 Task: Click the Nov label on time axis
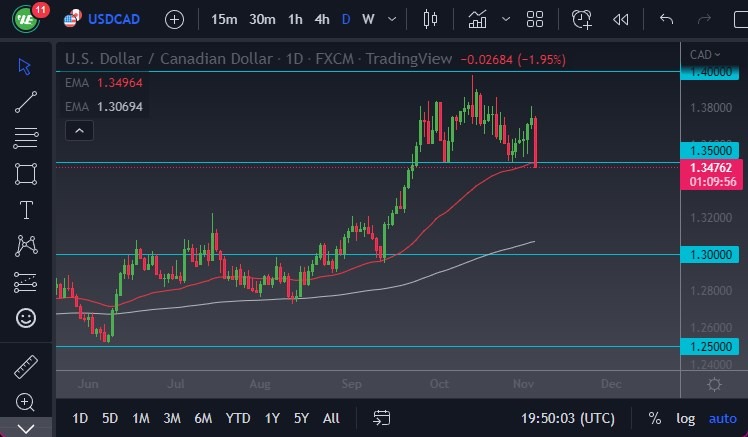point(523,384)
